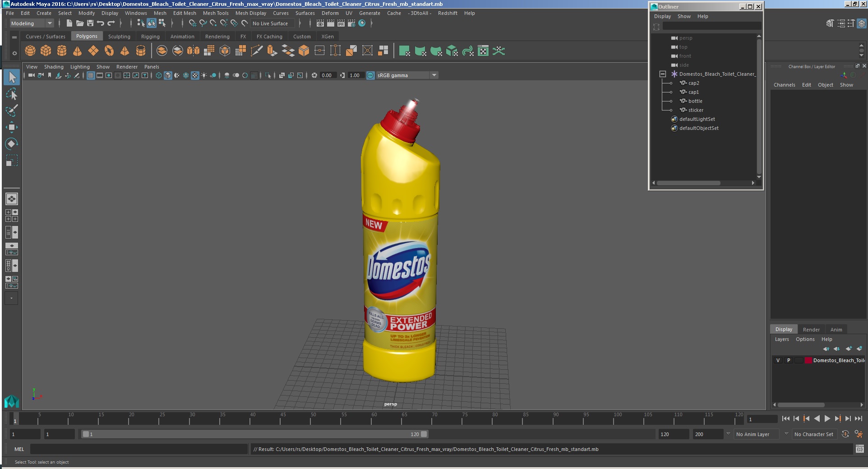Screen dimensions: 868x469
Task: Create a polygon cone from the shelf
Action: [78, 51]
